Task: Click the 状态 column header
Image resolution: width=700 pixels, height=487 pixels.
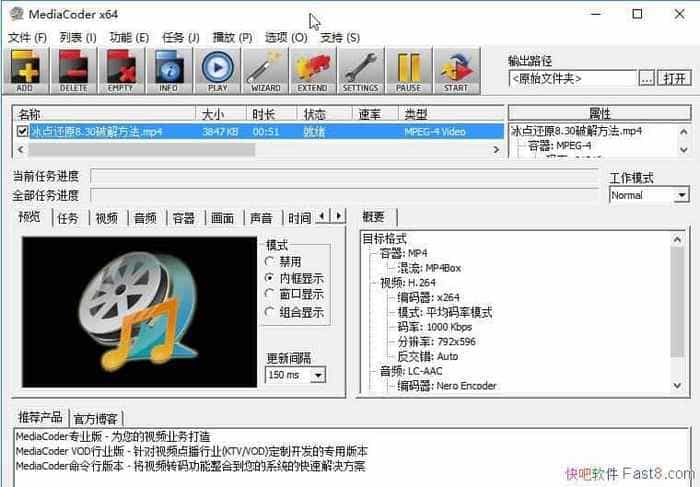Action: click(325, 114)
